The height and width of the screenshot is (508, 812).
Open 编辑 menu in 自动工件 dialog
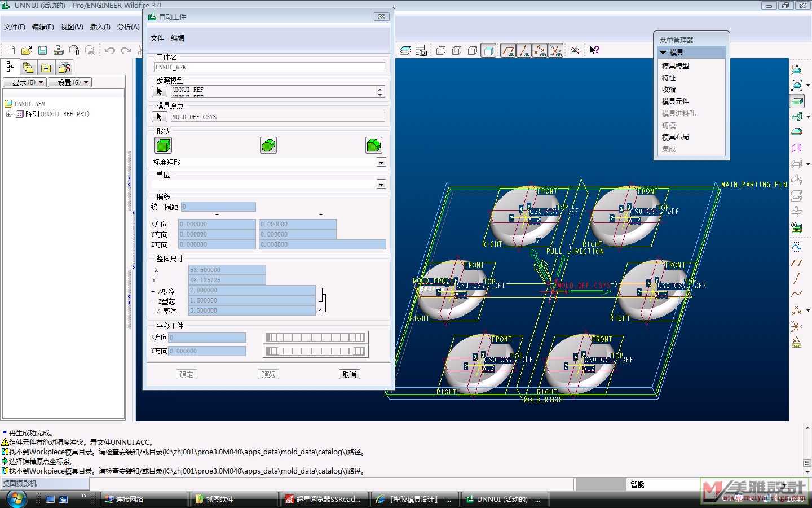point(178,38)
